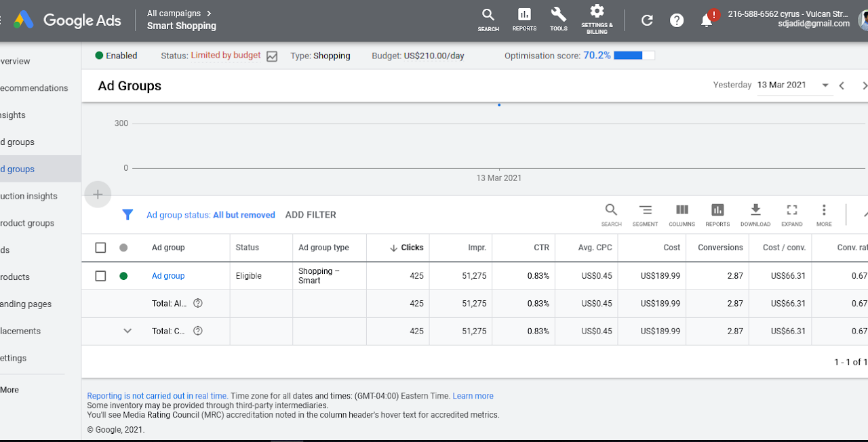
Task: Open Reports from the top bar
Action: [x=524, y=20]
